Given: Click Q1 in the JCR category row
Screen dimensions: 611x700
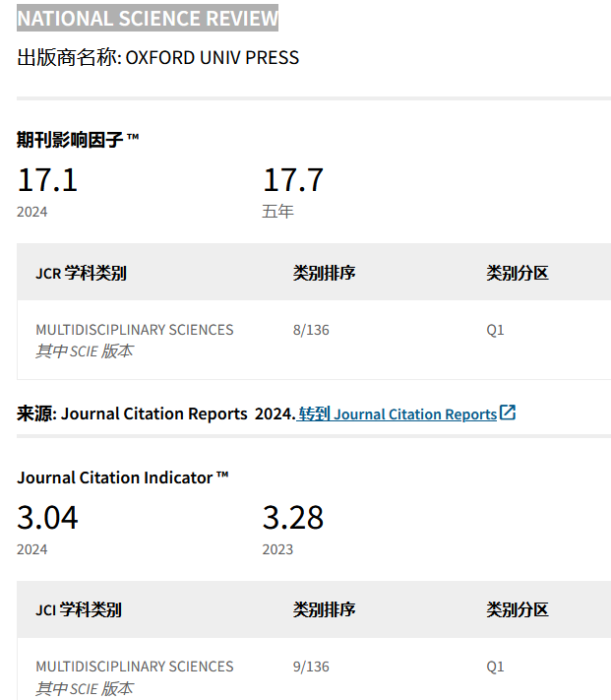Looking at the screenshot, I should coord(495,330).
